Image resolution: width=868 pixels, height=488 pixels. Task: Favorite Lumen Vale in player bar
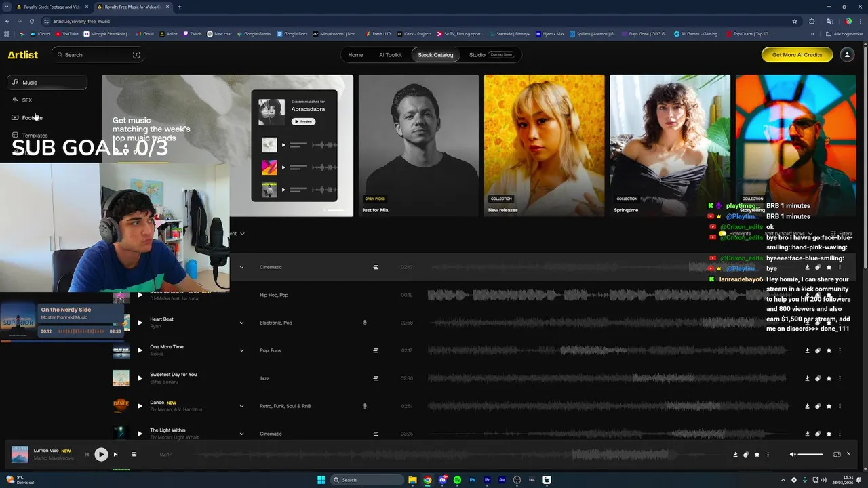pos(757,455)
